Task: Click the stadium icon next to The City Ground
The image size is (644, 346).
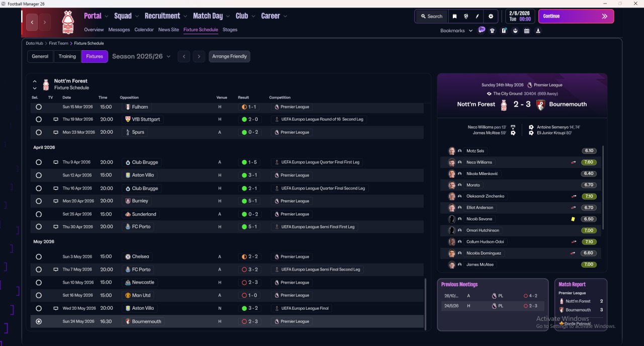Action: [x=489, y=94]
